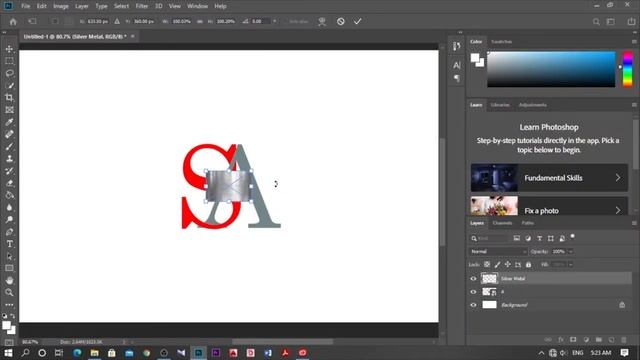640x360 pixels.
Task: Open the Layer menu
Action: pyautogui.click(x=82, y=6)
